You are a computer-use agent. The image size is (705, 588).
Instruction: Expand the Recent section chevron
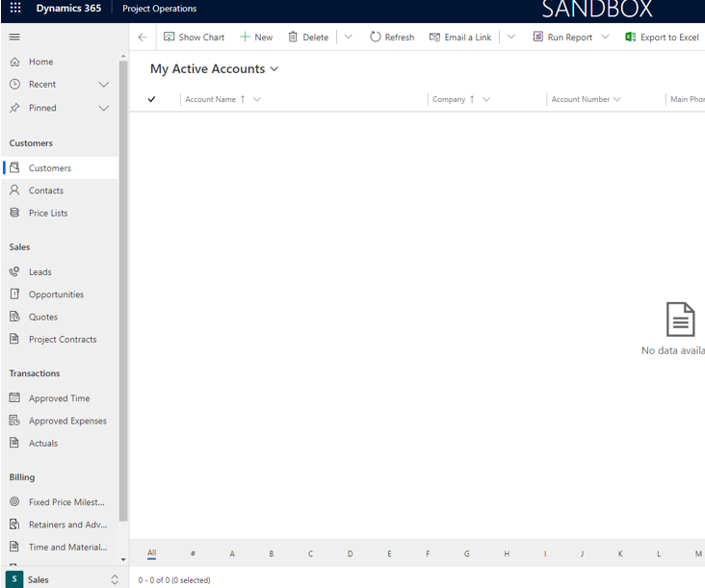tap(104, 85)
